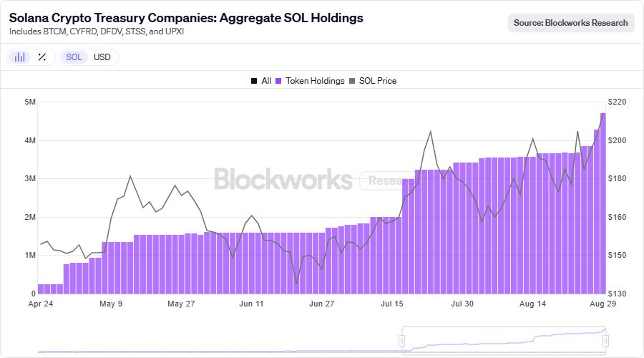Toggle the SOL denomination option
644x358 pixels.
pyautogui.click(x=74, y=57)
